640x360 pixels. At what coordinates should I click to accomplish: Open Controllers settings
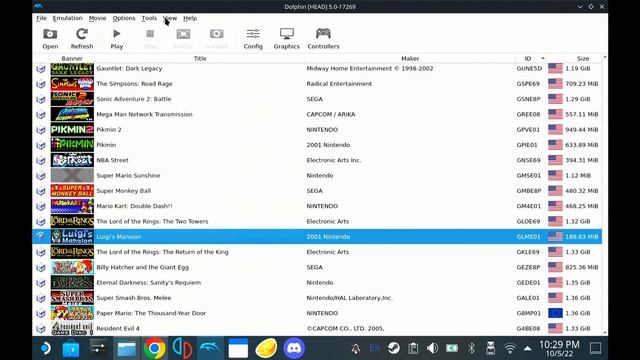(x=323, y=39)
